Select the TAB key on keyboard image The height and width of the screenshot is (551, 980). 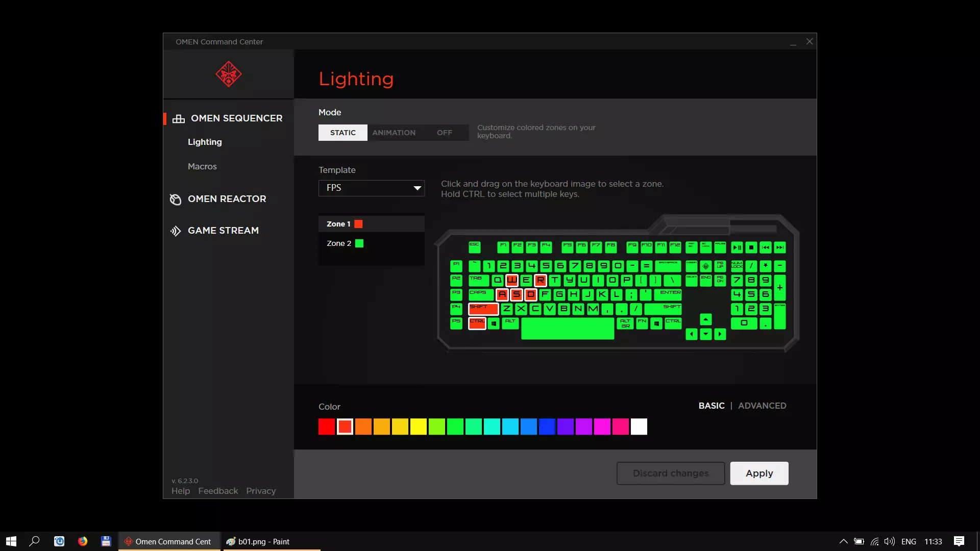pyautogui.click(x=479, y=280)
